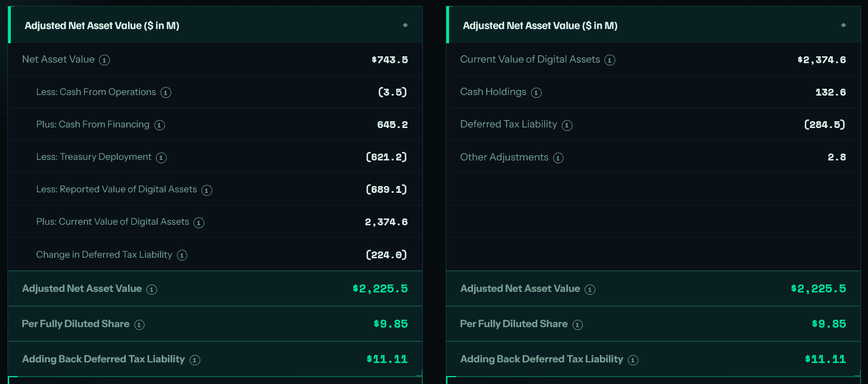Toggle diamond icon in right panel header
Viewport: 868px width, 384px height.
(x=844, y=25)
